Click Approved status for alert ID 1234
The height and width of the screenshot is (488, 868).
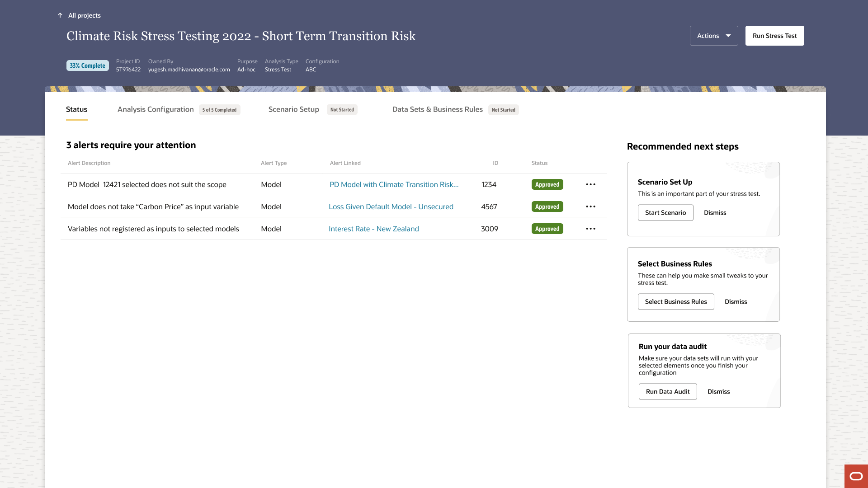pos(547,184)
